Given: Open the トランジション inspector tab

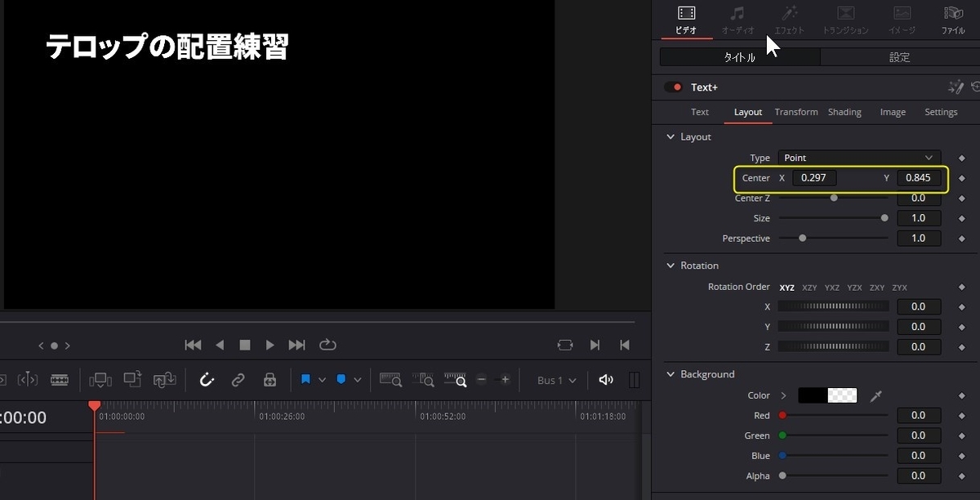Looking at the screenshot, I should (x=846, y=20).
